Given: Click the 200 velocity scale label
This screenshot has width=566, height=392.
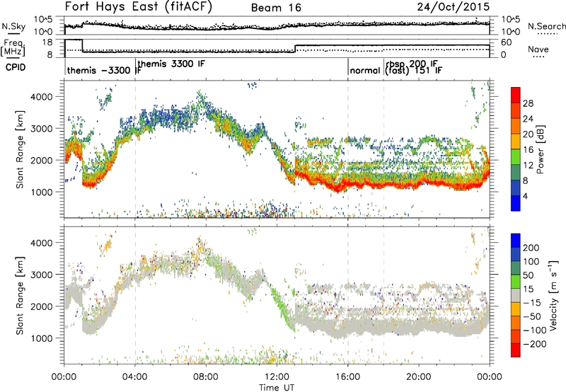Looking at the screenshot, I should pos(531,248).
